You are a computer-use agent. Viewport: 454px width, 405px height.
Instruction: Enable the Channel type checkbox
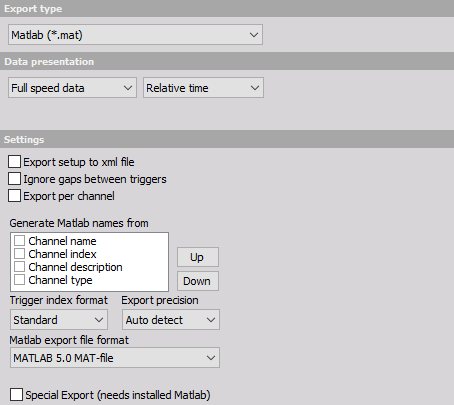point(19,279)
